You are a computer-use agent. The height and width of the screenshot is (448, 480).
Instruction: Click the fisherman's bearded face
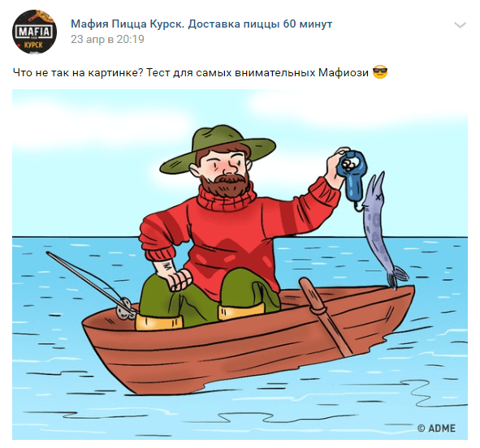point(225,173)
